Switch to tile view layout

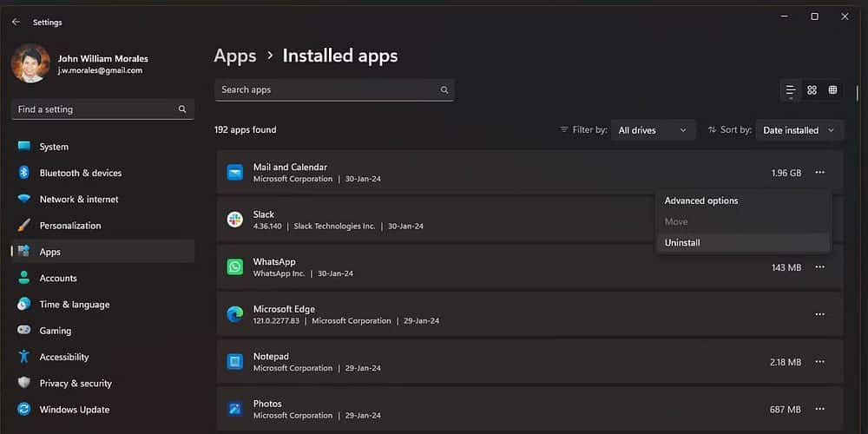(x=832, y=90)
